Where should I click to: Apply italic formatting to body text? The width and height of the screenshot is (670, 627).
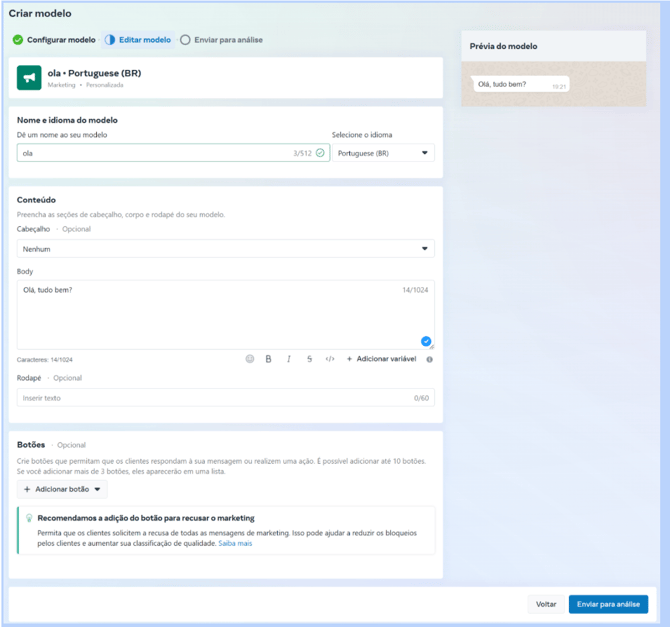pos(289,359)
